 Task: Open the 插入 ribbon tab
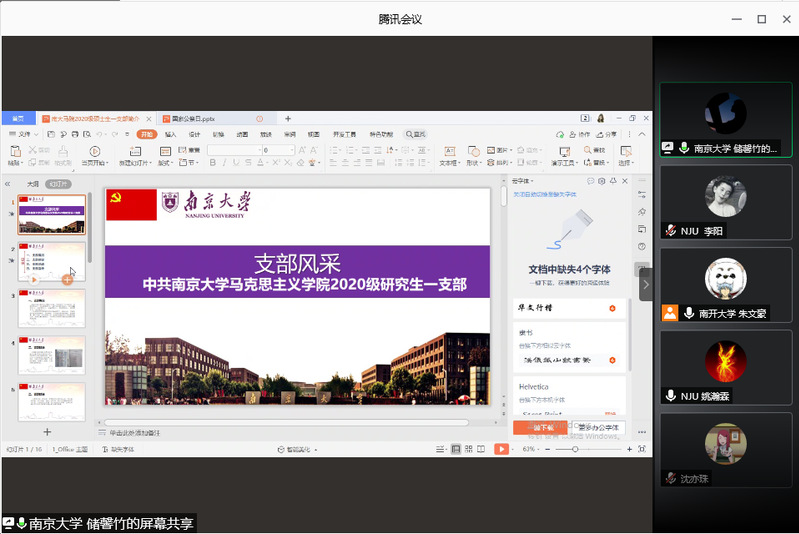click(x=170, y=134)
